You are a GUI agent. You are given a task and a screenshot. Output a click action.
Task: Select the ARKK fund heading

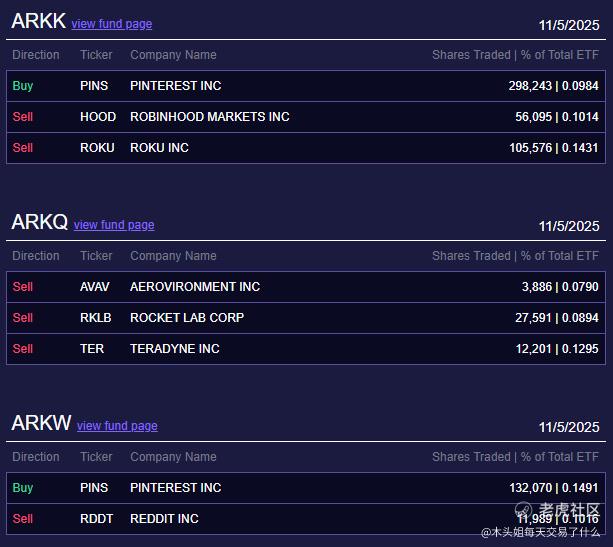[x=39, y=21]
